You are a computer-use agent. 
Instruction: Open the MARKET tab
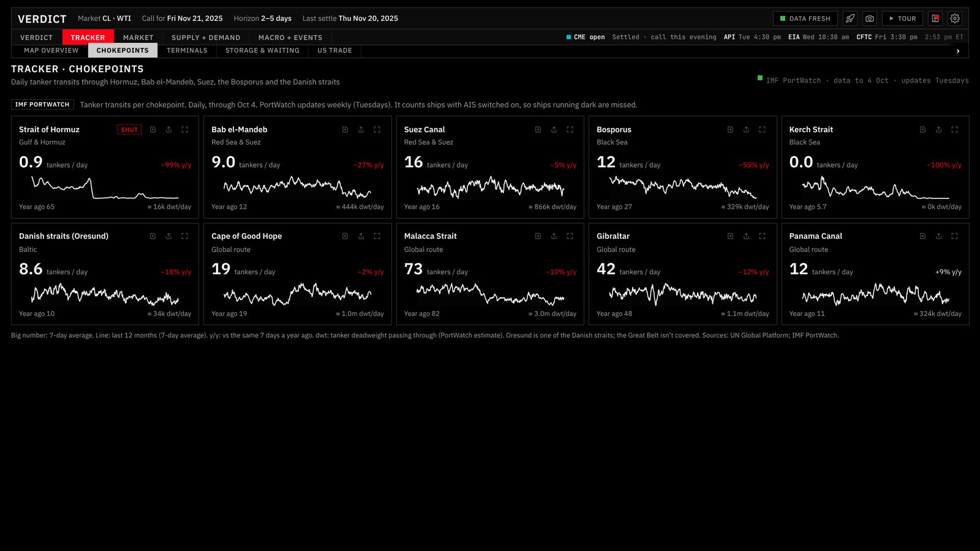(x=138, y=37)
